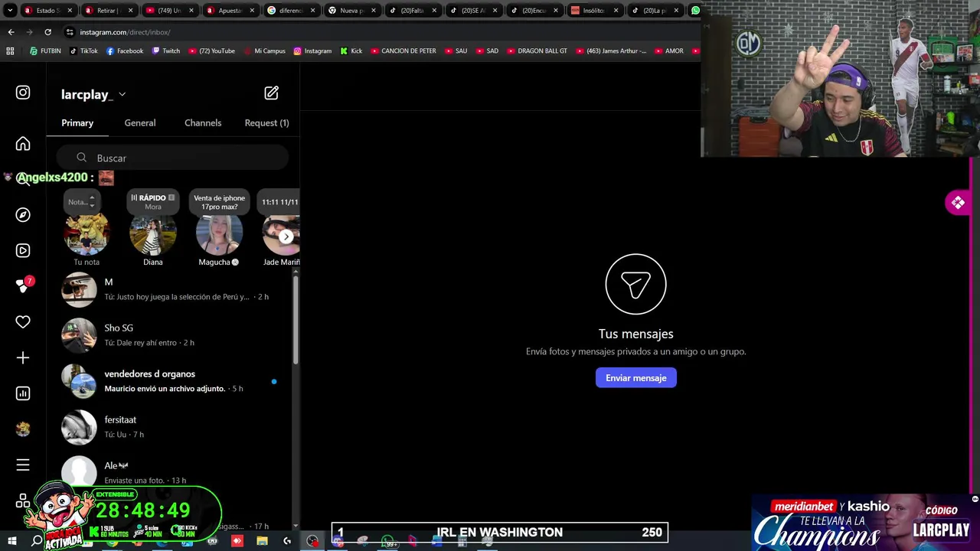Go to Instagram Home feed icon

click(x=23, y=144)
